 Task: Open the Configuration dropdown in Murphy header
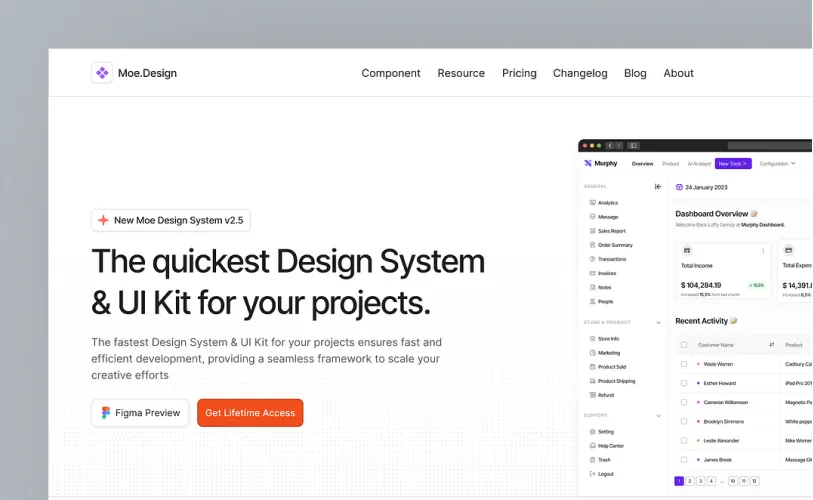(x=778, y=163)
